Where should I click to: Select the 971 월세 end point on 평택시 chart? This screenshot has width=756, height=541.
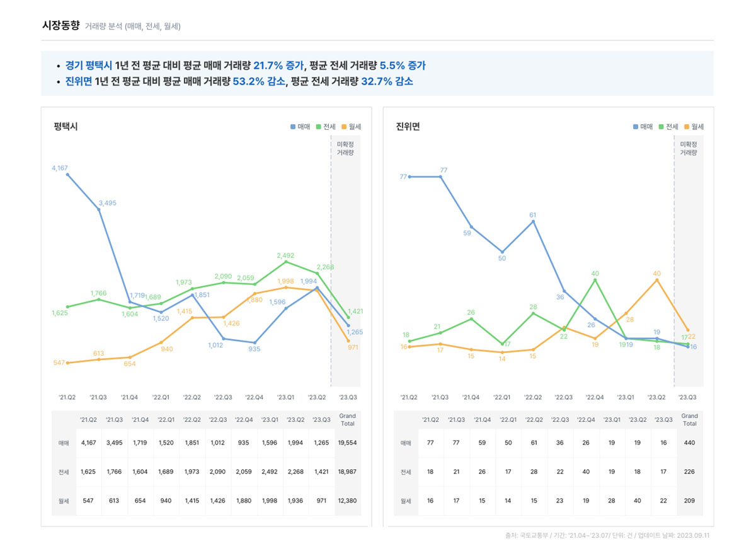coord(348,340)
